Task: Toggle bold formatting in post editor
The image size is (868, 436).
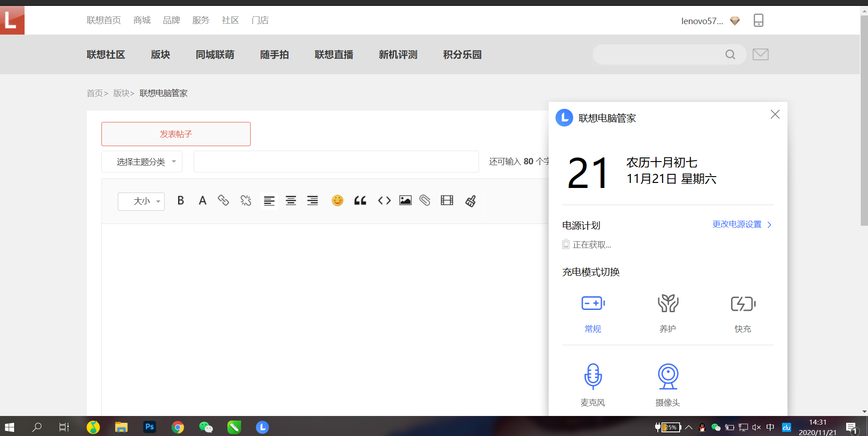Action: 181,201
